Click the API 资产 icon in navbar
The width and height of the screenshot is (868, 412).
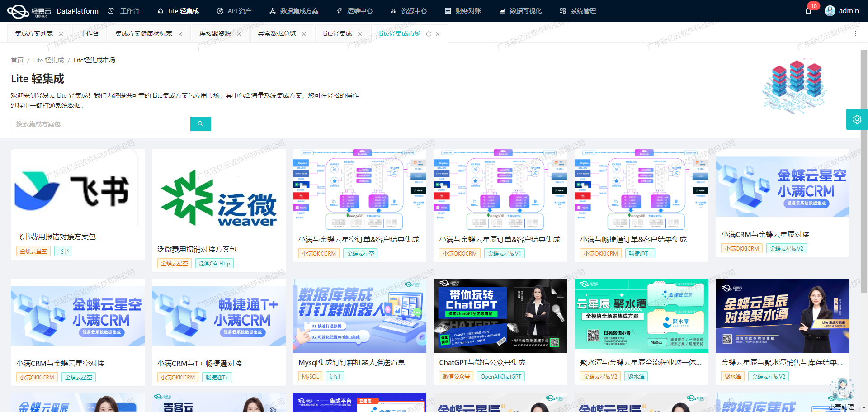click(x=220, y=10)
